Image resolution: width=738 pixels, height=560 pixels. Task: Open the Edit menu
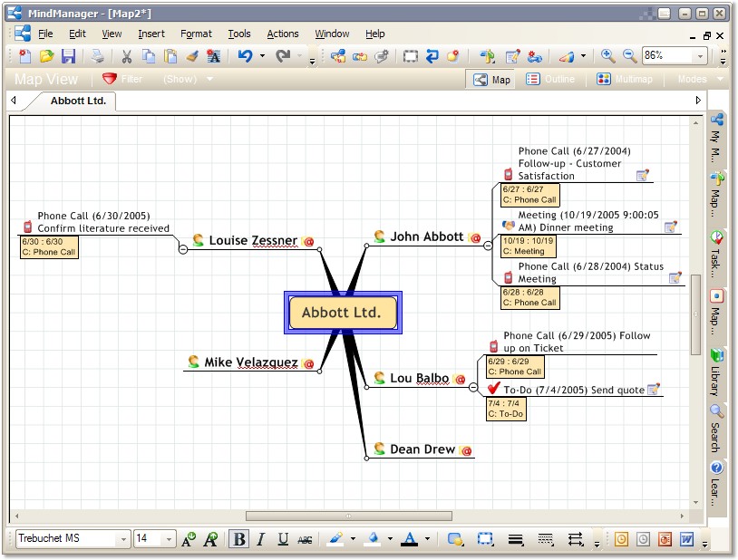[x=77, y=34]
